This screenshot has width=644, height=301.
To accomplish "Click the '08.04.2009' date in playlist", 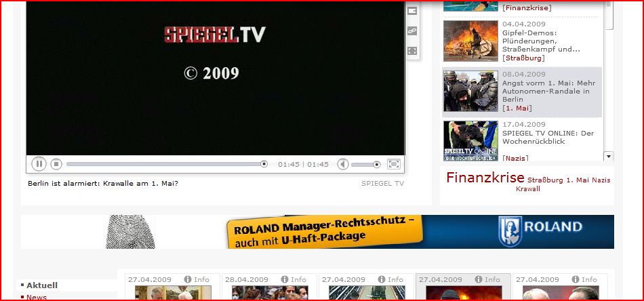I will click(x=523, y=75).
